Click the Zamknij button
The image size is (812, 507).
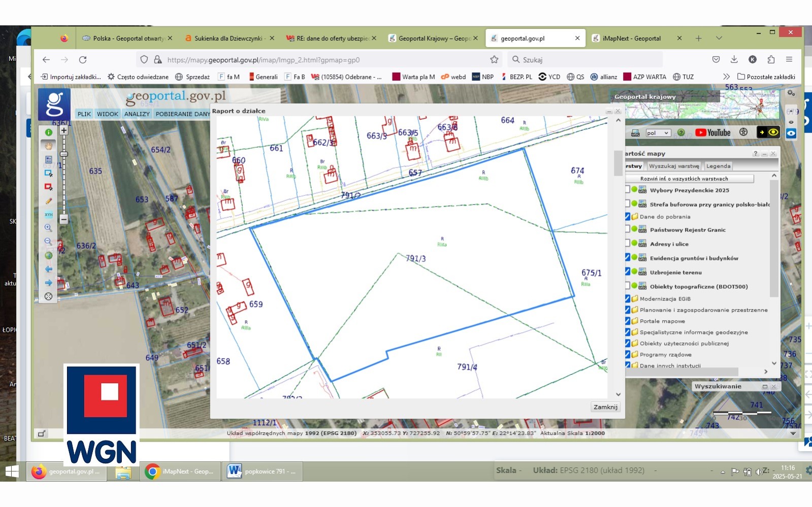point(605,407)
